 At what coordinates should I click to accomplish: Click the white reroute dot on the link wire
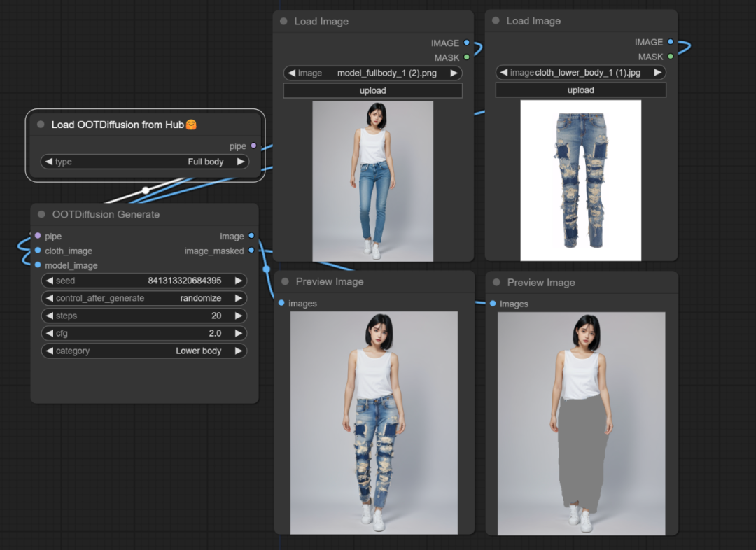click(146, 190)
